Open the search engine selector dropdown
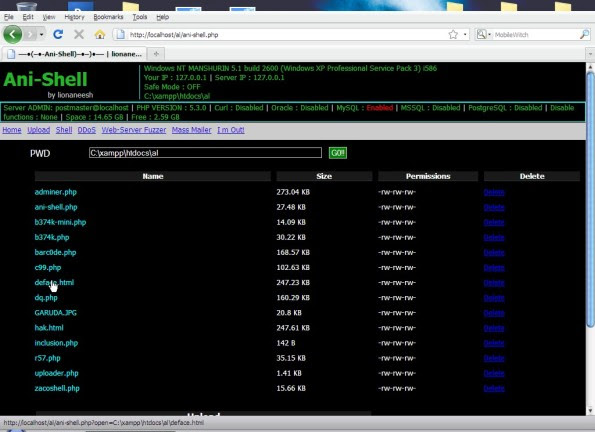The width and height of the screenshot is (595, 432). coord(483,35)
